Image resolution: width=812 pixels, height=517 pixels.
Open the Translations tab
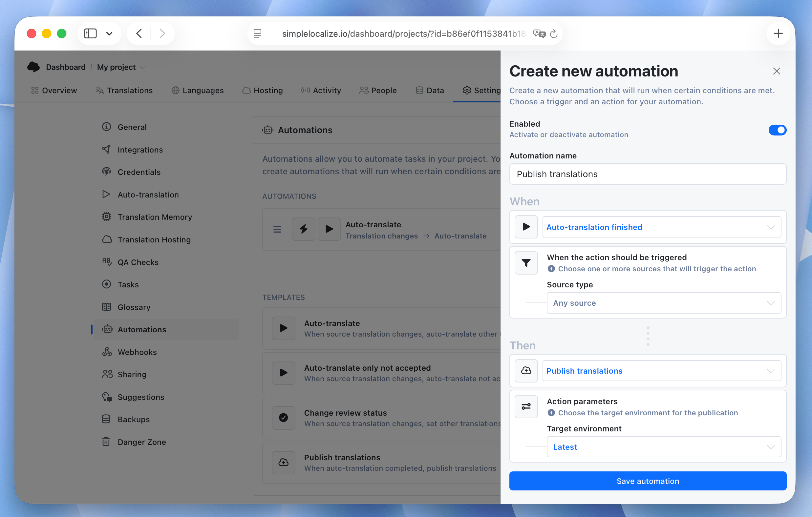point(124,90)
